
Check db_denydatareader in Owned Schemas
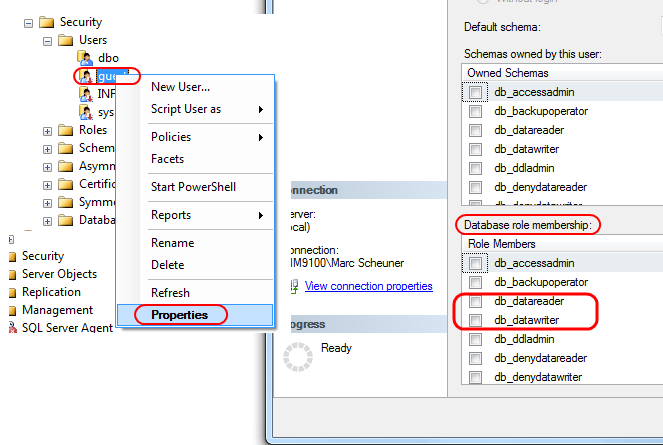coord(475,187)
